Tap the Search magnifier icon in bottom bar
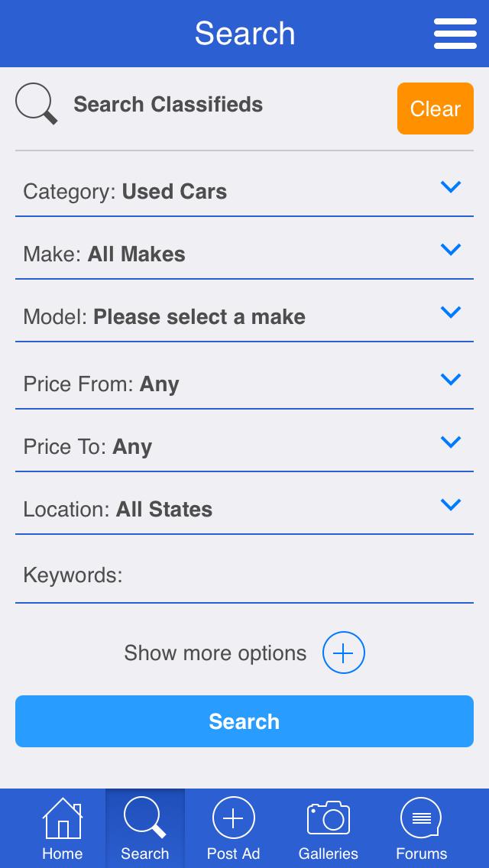Screen dimensions: 489x868 tap(144, 818)
